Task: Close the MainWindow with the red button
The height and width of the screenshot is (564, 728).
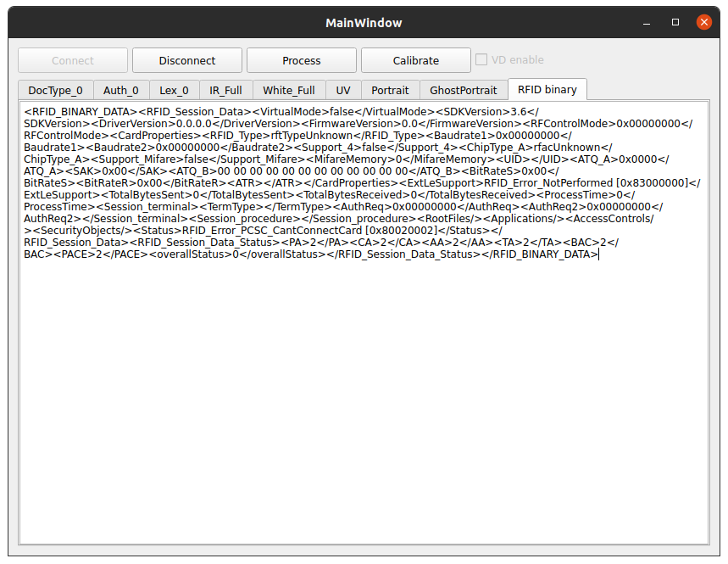Action: pyautogui.click(x=704, y=22)
